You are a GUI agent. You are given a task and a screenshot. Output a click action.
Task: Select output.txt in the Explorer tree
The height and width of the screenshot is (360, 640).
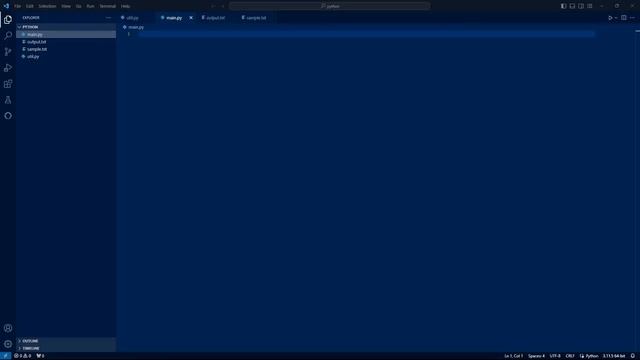(66, 42)
